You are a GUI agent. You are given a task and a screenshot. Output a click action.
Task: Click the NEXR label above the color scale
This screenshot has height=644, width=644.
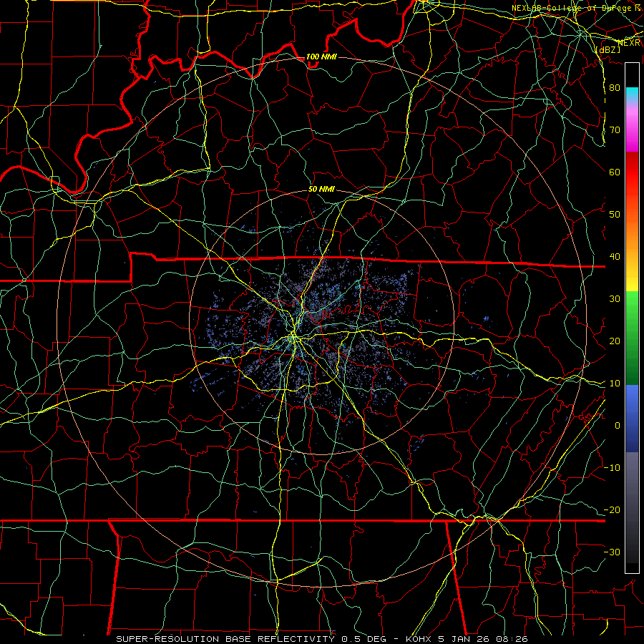point(629,43)
